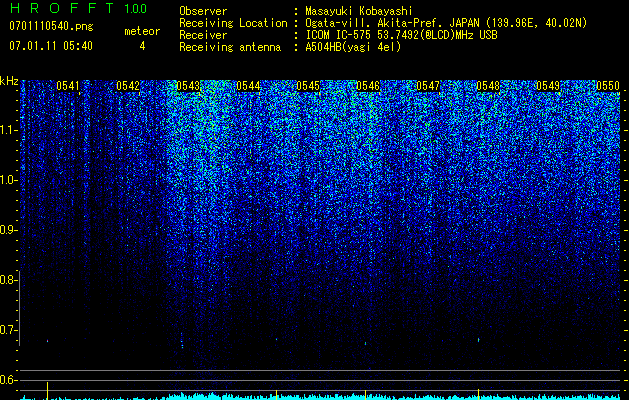629x400 pixels.
Task: Click the Receiving Location field label
Action: coord(233,24)
